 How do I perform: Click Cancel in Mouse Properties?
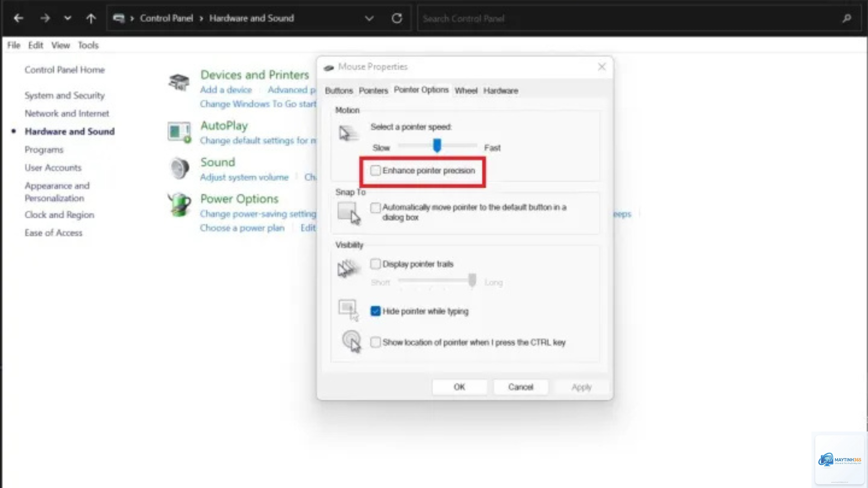click(521, 387)
